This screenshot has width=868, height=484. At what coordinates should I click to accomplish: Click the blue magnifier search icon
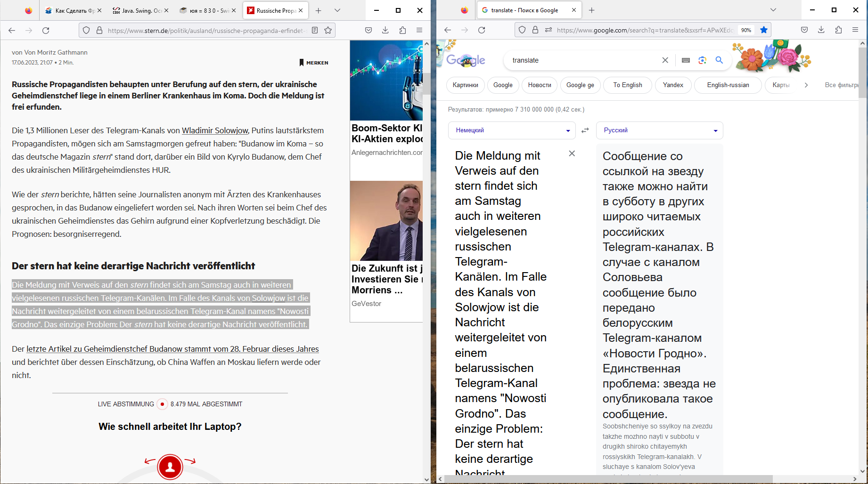point(719,60)
